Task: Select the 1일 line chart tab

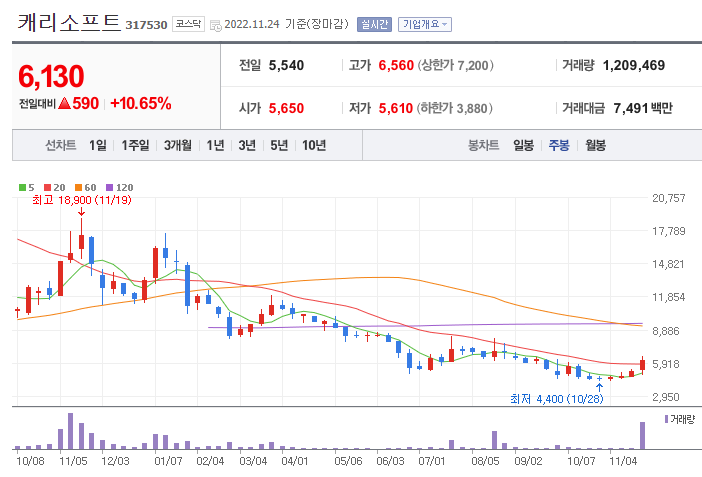Action: 98,145
